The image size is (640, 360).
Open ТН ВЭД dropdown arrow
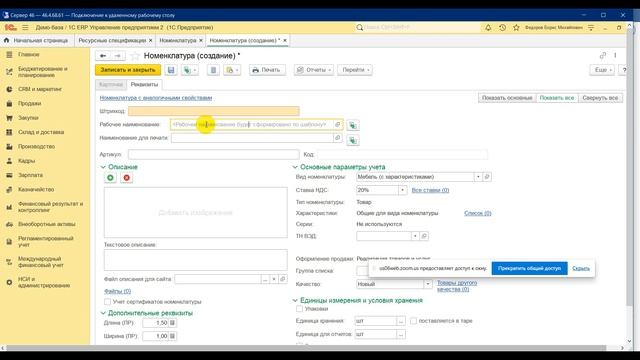(x=415, y=236)
